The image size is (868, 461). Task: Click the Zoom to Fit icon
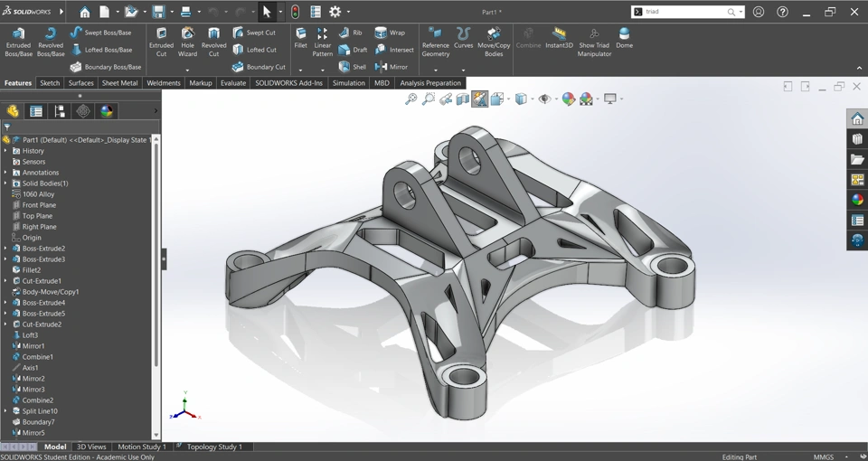coord(410,99)
